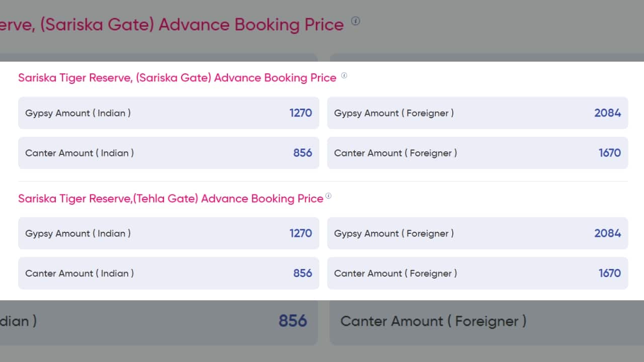Click the 856 price in Sariska Gate section

[302, 153]
